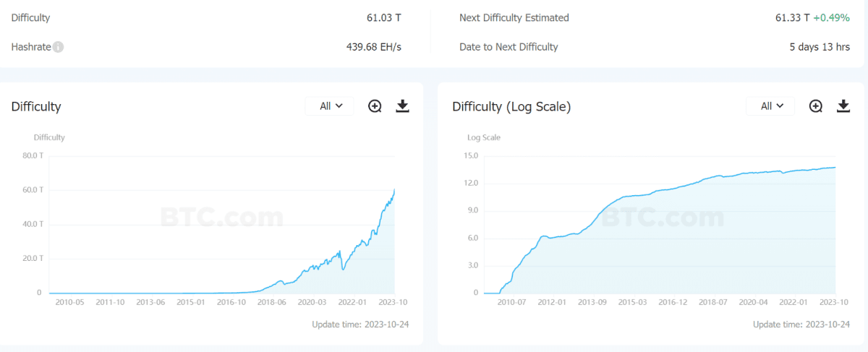Screen dimensions: 868x352
Task: Expand the Log Scale chart's All dropdown
Action: tap(770, 106)
